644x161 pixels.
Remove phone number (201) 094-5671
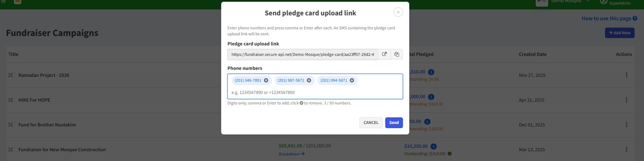(352, 80)
